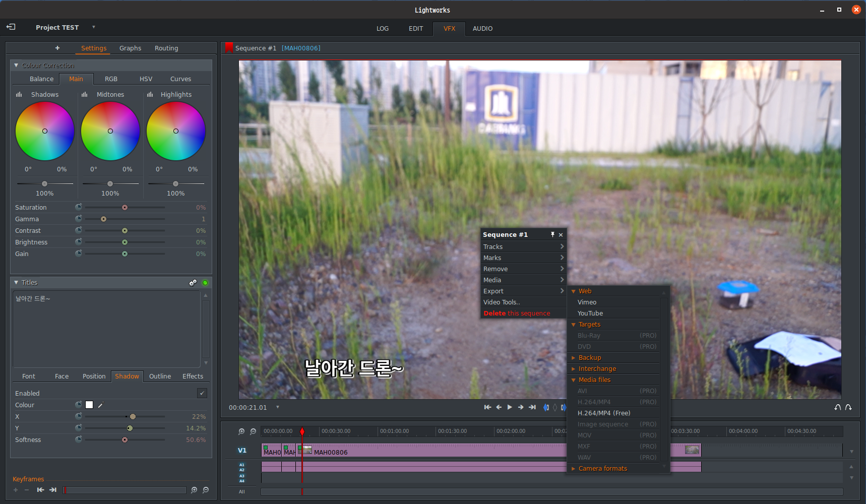The height and width of the screenshot is (504, 866).
Task: Zoom in the Keyframes strip
Action: [x=194, y=490]
